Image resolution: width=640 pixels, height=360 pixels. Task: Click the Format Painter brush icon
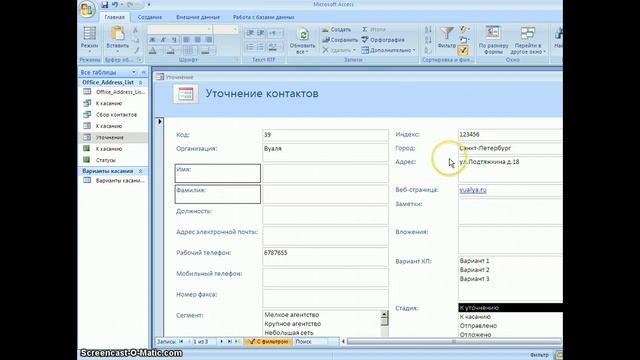(136, 50)
